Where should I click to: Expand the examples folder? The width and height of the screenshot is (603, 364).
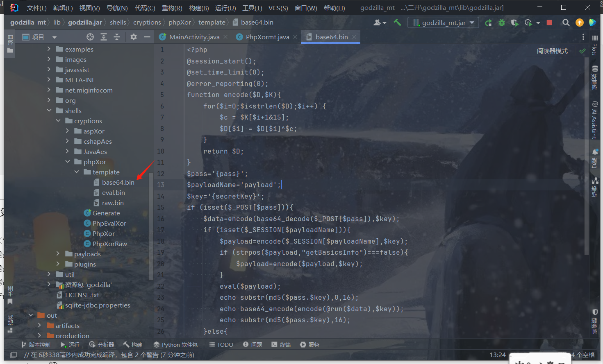[49, 49]
